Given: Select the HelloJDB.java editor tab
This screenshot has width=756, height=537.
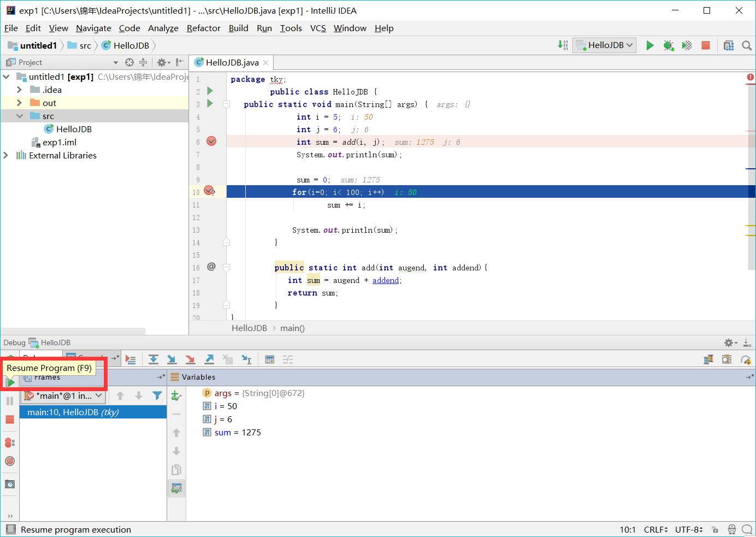Looking at the screenshot, I should pyautogui.click(x=232, y=63).
